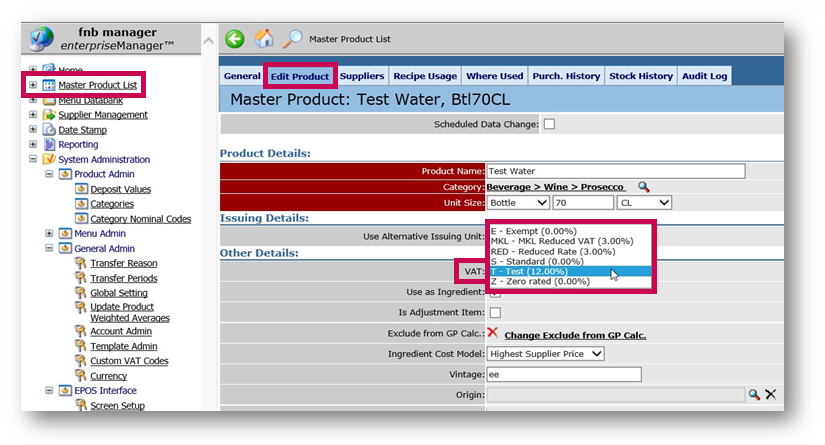Click Categories box icon
The image size is (825, 445).
81,203
